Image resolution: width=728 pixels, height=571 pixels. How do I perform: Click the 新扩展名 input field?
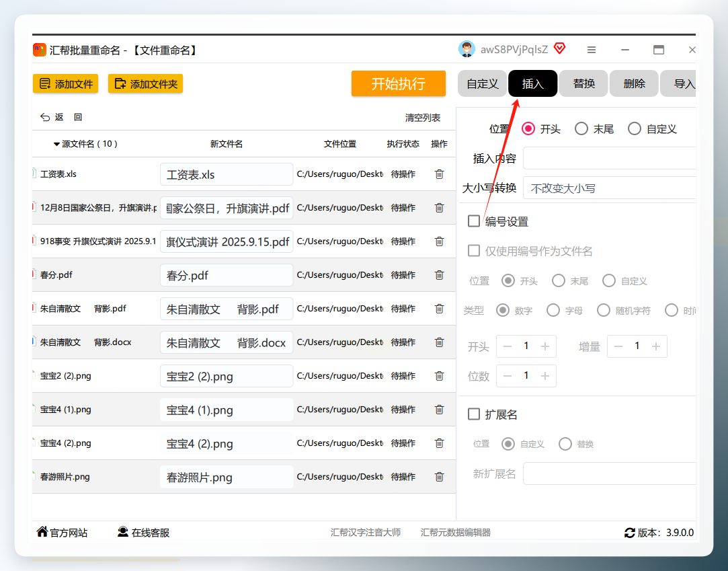(609, 474)
